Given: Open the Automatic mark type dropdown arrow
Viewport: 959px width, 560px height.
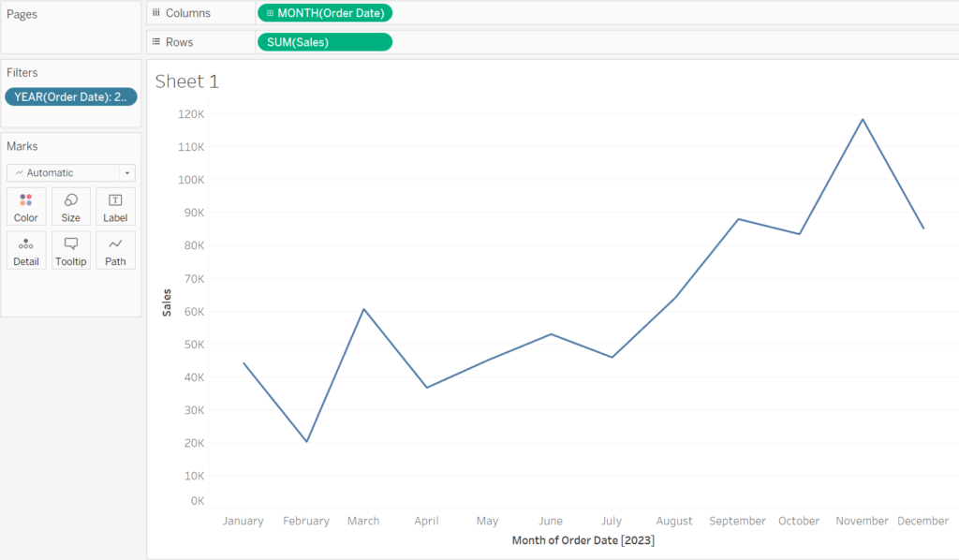Looking at the screenshot, I should (x=127, y=173).
